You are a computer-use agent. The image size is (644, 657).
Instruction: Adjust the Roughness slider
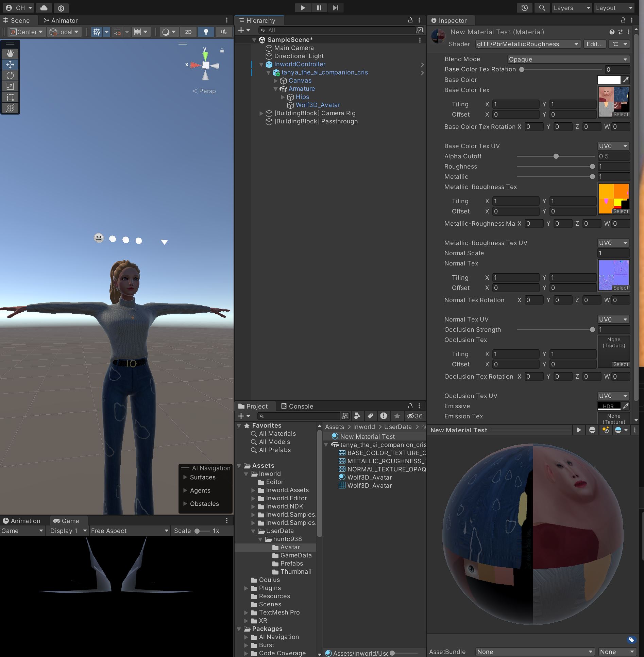556,167
